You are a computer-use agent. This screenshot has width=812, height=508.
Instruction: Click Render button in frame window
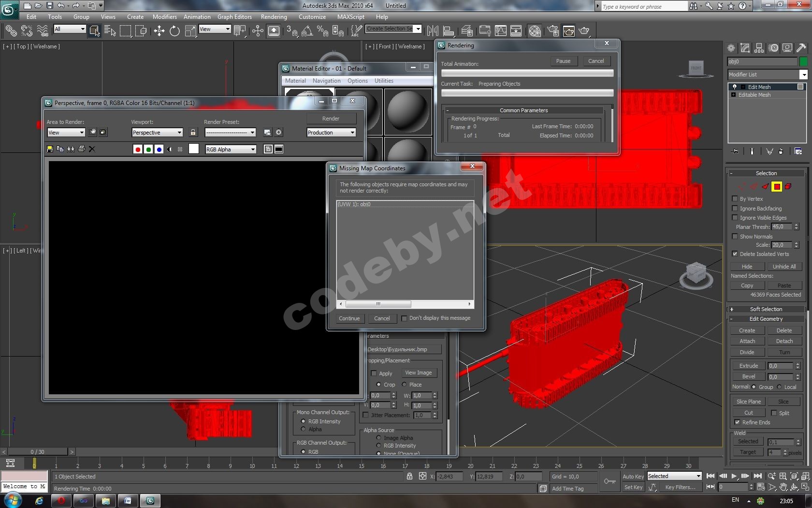[331, 119]
